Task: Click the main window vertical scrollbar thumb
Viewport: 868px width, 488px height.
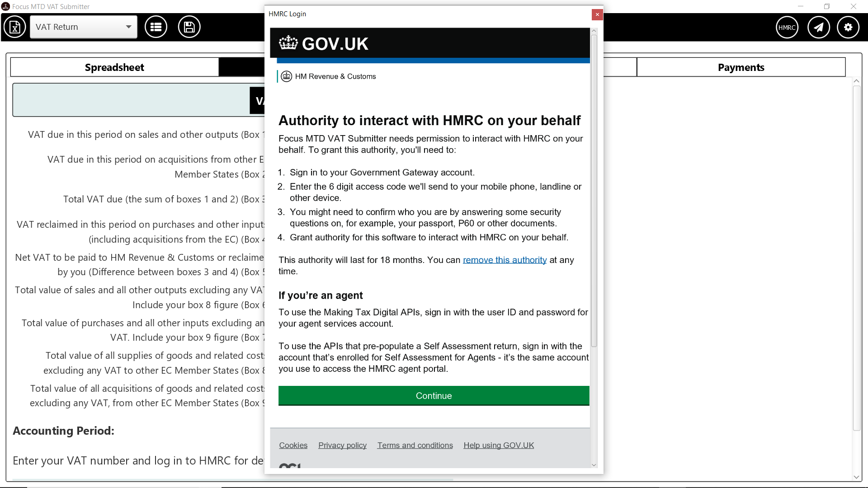Action: point(857,258)
